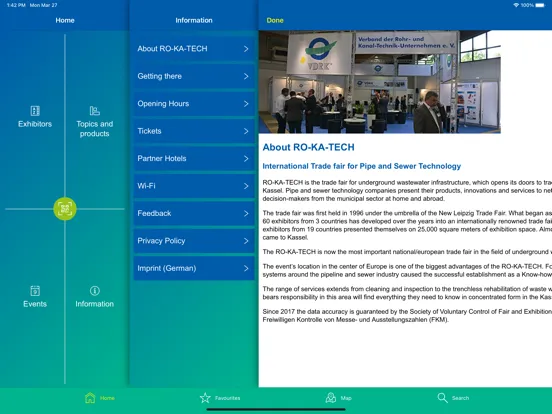Open the Opening Hours entry
The width and height of the screenshot is (552, 414).
click(x=194, y=104)
